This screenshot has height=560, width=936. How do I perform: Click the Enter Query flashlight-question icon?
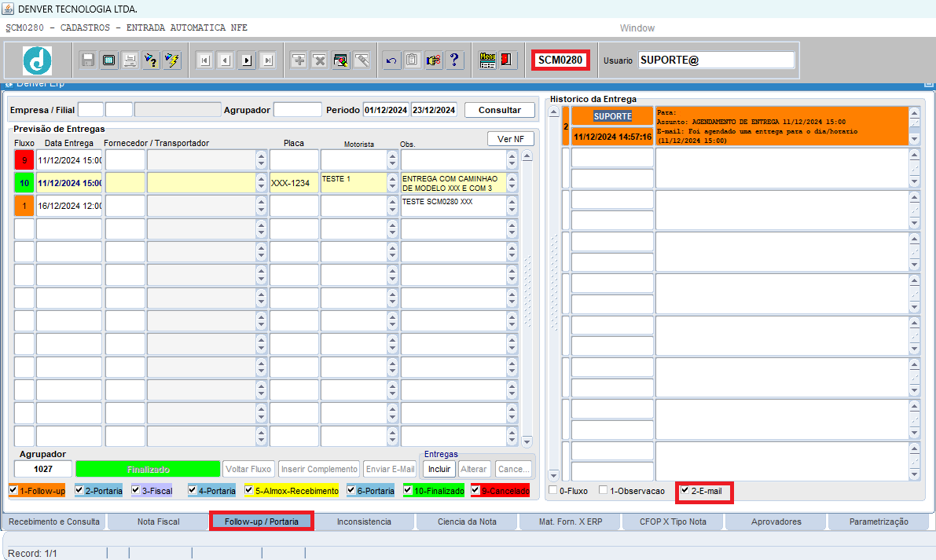click(x=151, y=60)
